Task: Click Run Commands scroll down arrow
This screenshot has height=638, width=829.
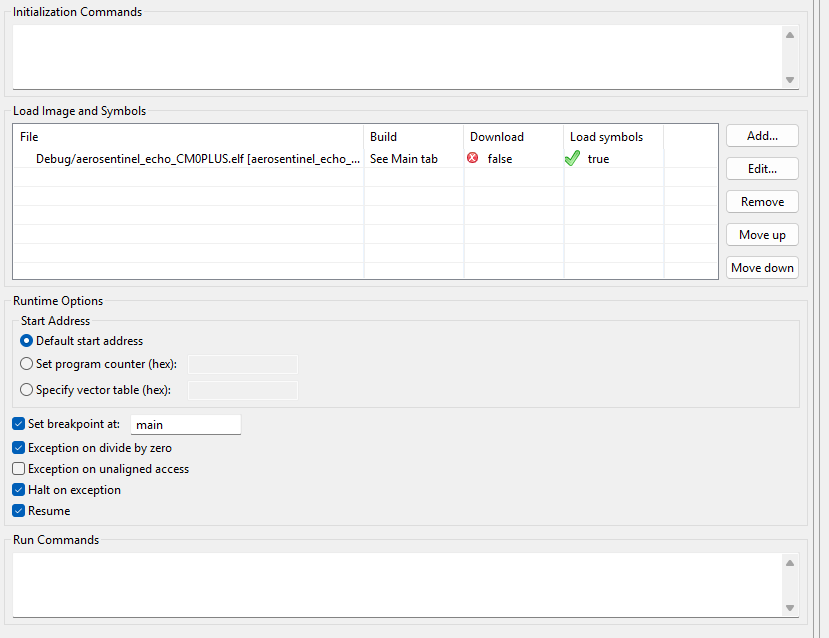Action: click(x=790, y=608)
